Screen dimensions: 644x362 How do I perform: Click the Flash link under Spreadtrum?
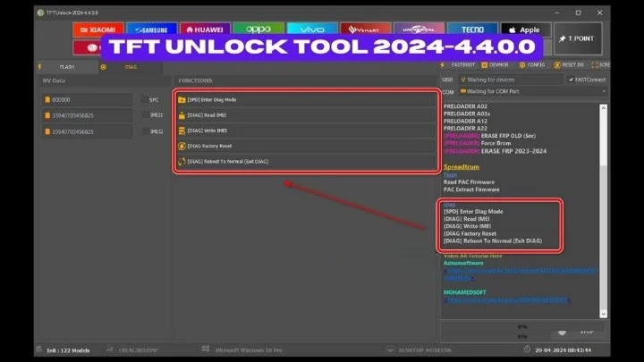tap(450, 175)
